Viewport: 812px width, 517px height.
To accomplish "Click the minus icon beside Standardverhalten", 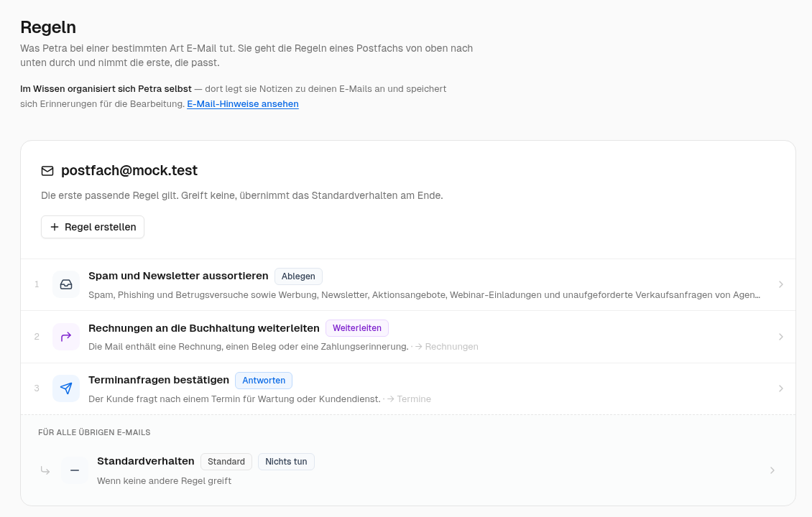I will (75, 470).
